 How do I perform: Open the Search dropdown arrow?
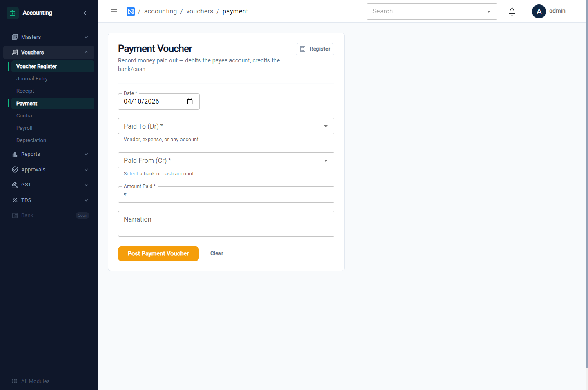tap(489, 11)
